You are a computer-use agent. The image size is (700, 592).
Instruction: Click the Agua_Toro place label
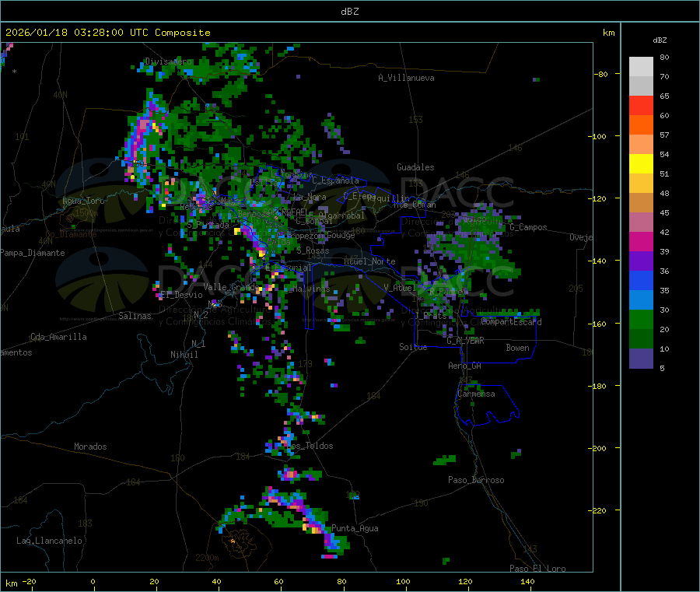coord(83,201)
